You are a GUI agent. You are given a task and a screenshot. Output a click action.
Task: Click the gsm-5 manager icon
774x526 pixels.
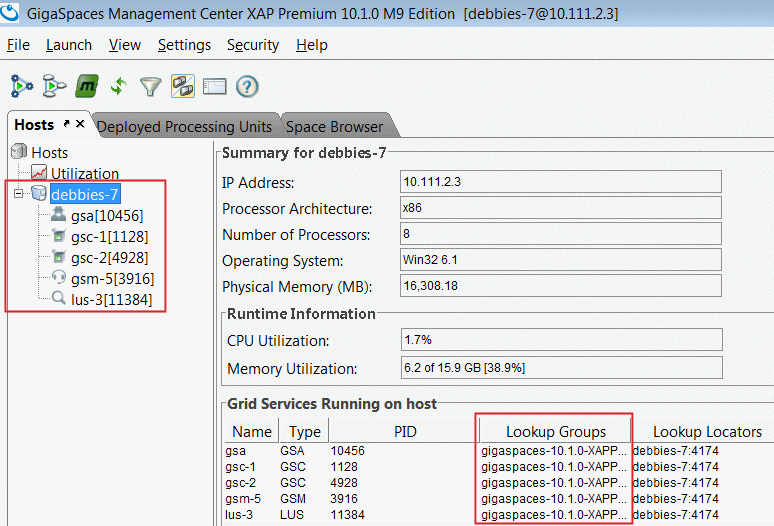[59, 277]
